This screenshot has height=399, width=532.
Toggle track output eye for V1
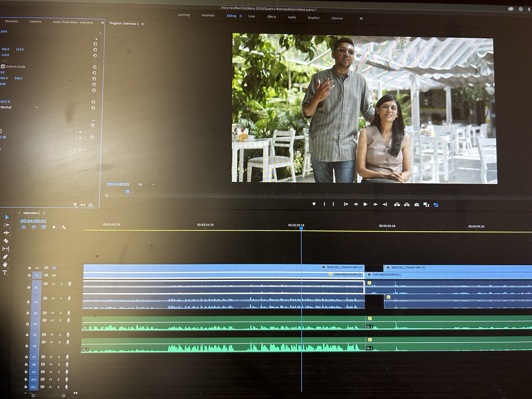[54, 275]
